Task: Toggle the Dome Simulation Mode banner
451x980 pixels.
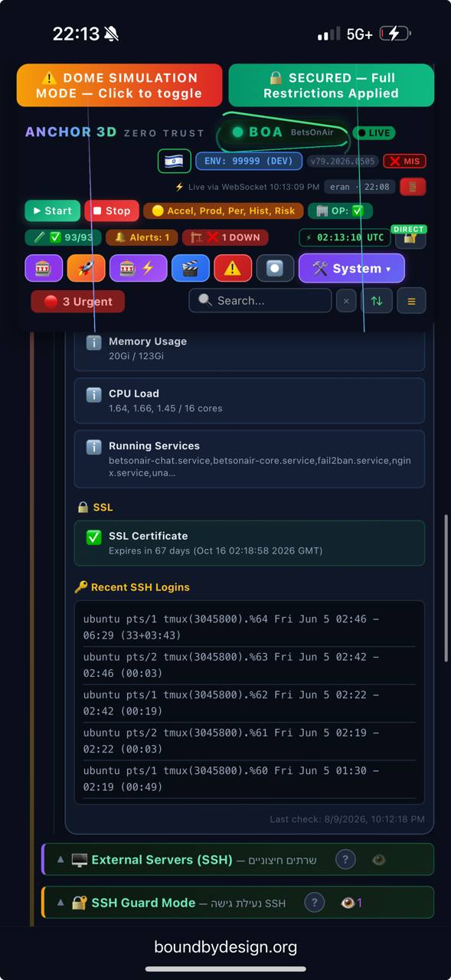Action: tap(119, 85)
